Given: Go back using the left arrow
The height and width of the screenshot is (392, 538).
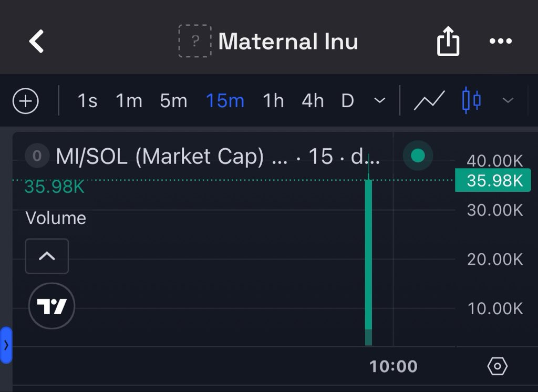Looking at the screenshot, I should [36, 41].
